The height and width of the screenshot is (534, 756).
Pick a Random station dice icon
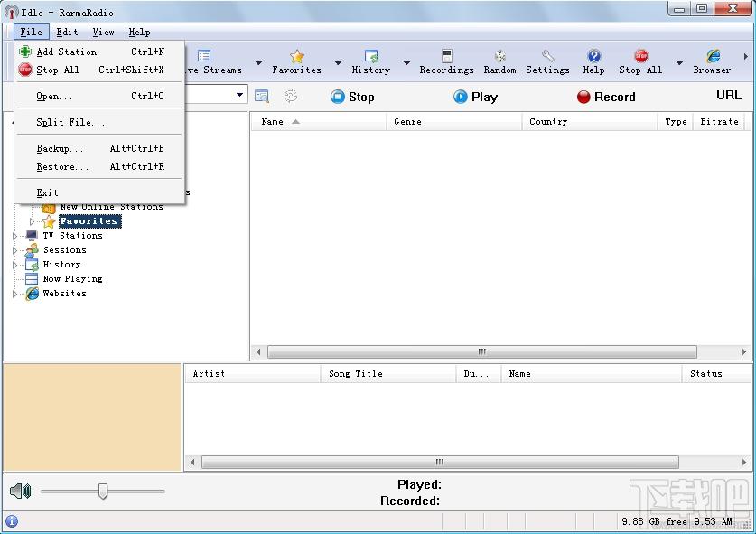pos(500,56)
